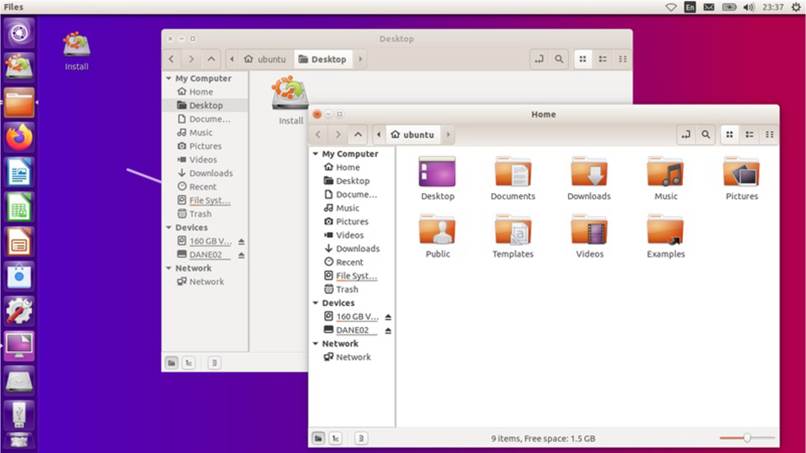
Task: Select ubuntu path button in Desktop window
Action: click(265, 59)
